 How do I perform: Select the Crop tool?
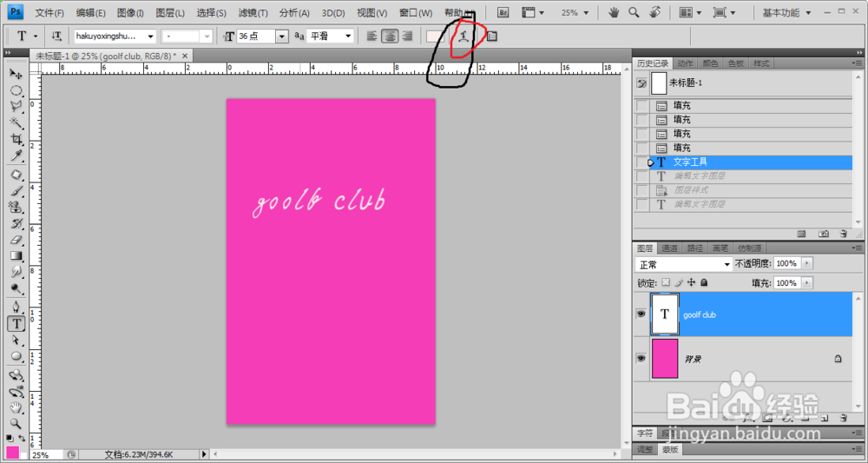16,139
